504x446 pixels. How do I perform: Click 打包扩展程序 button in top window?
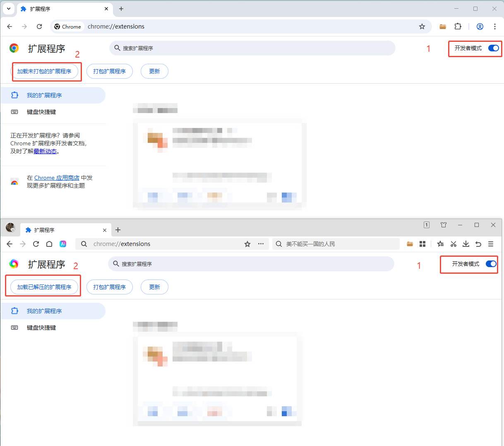(110, 71)
